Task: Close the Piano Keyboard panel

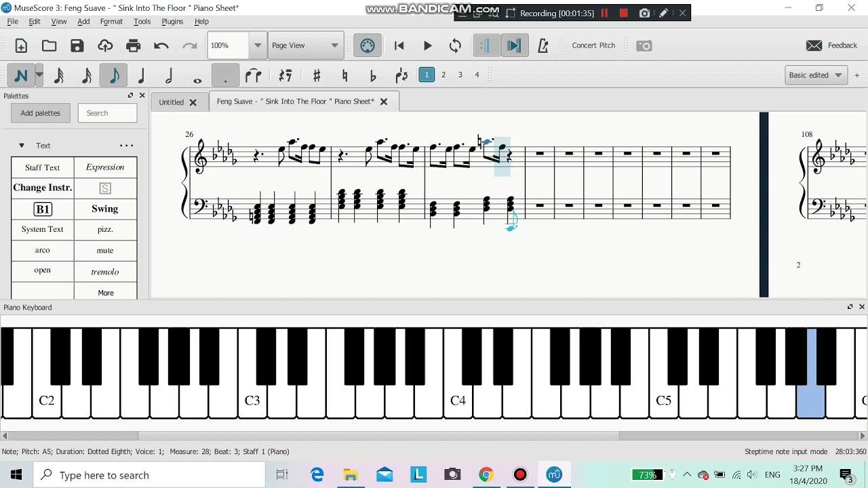Action: [x=862, y=307]
